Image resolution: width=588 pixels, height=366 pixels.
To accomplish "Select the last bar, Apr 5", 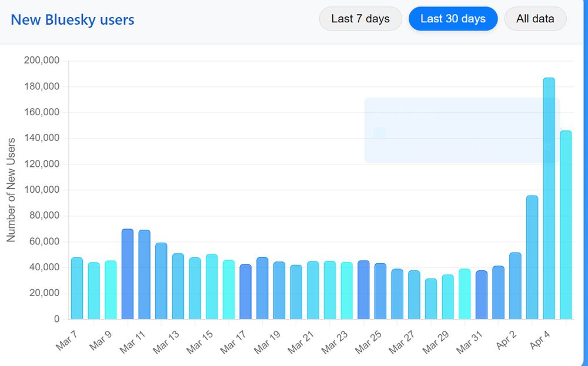I will (x=566, y=225).
